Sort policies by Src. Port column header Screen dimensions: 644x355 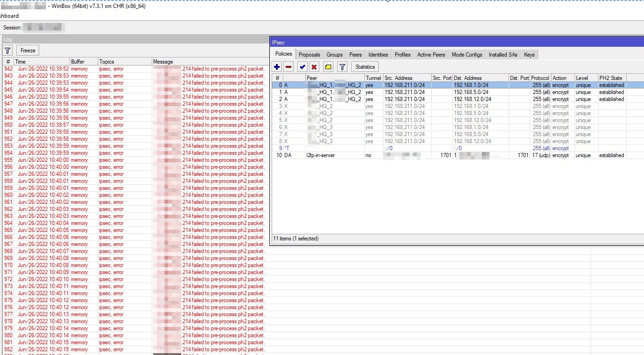(442, 78)
